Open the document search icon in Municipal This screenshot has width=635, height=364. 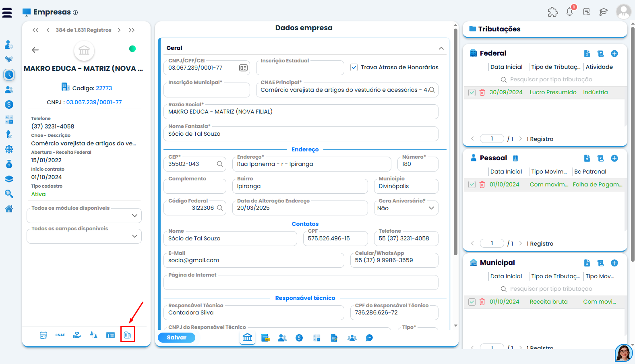587,263
